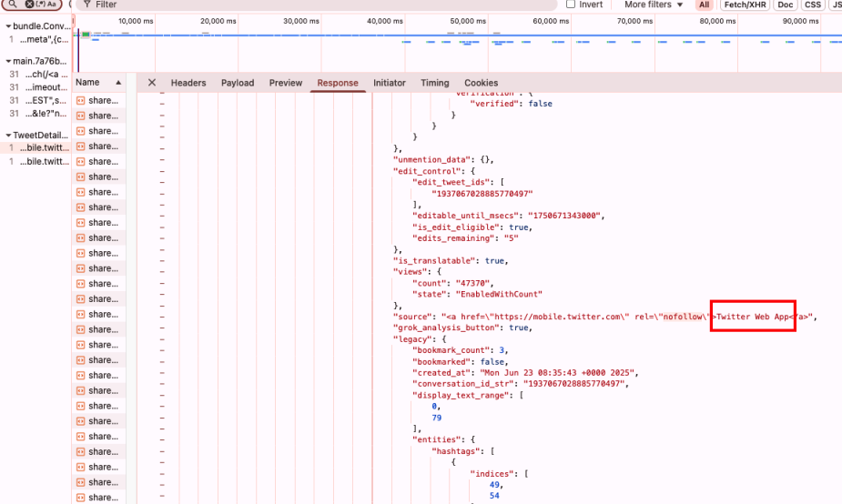Open the Payload tab

(238, 83)
